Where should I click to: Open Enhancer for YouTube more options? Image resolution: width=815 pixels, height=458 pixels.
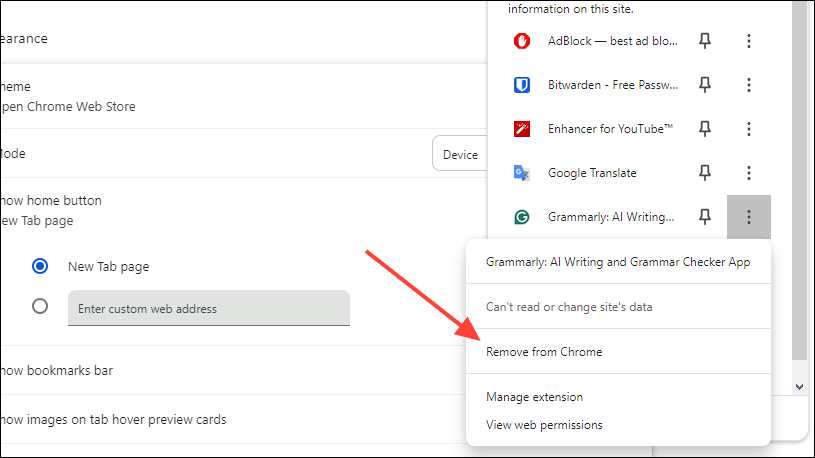tap(748, 128)
